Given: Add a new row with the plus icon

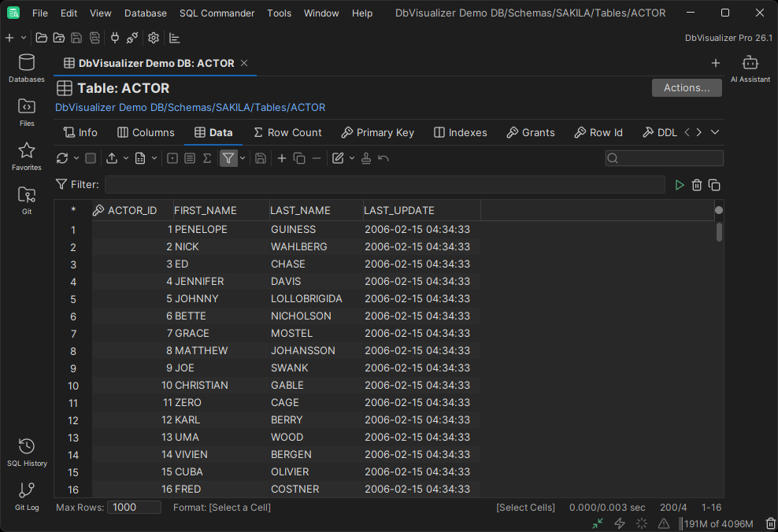Looking at the screenshot, I should [282, 158].
